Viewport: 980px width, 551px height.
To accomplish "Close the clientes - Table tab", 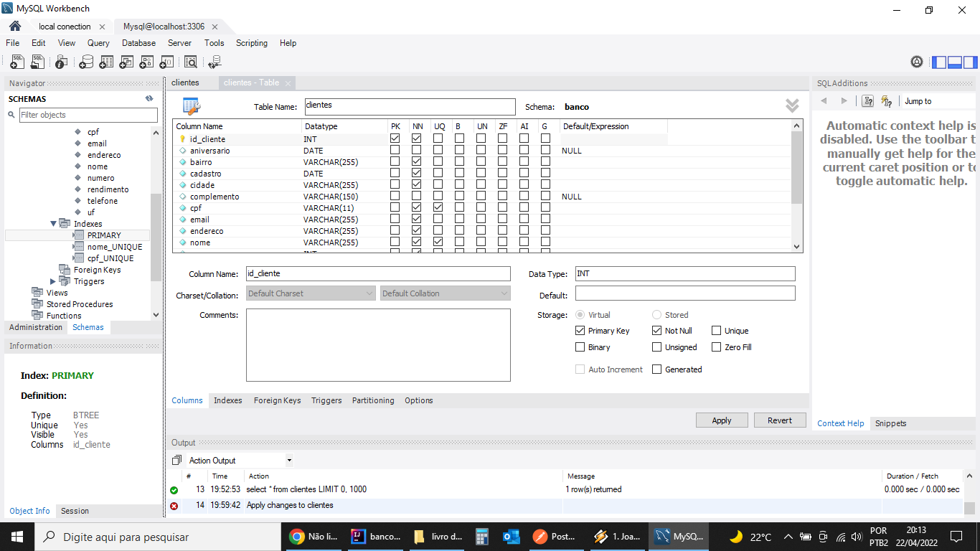I will coord(288,83).
